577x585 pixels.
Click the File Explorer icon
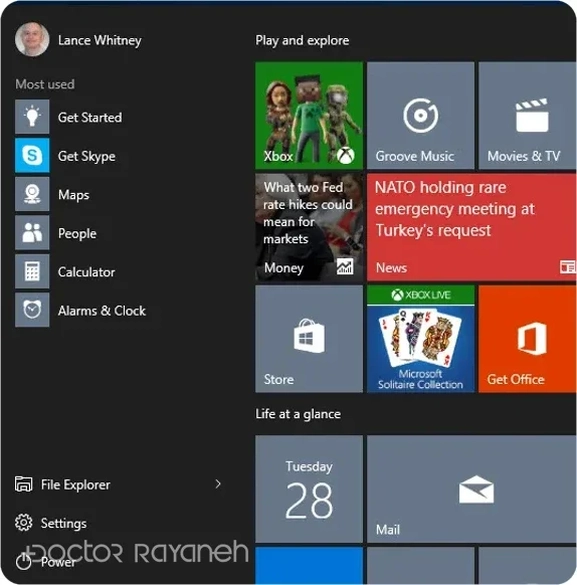(23, 484)
